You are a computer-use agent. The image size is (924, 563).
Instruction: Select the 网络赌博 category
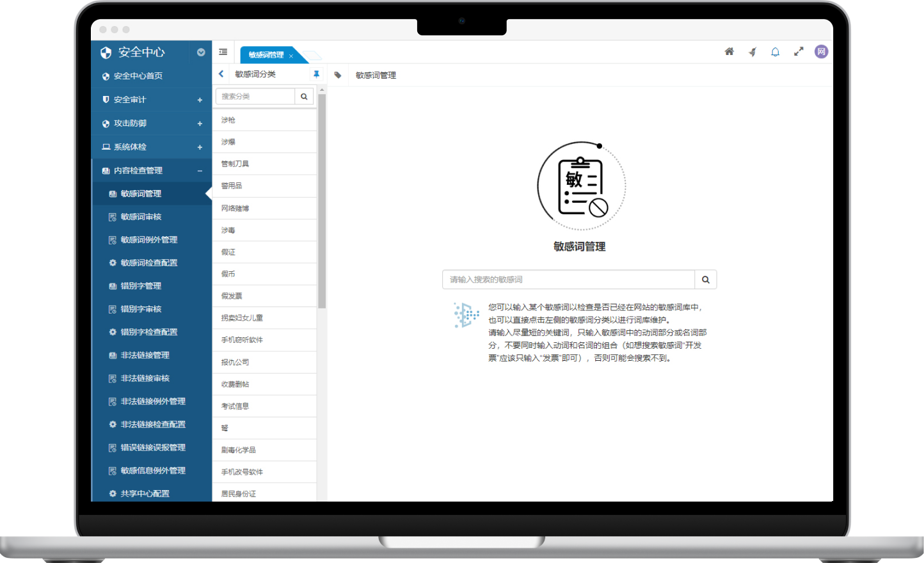click(x=235, y=209)
